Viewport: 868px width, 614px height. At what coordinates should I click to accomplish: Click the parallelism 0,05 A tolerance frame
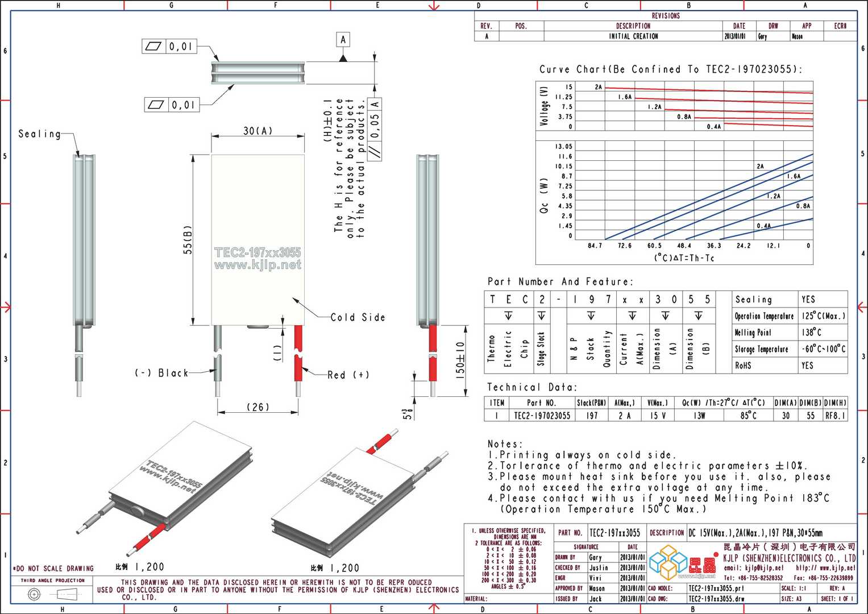point(375,130)
